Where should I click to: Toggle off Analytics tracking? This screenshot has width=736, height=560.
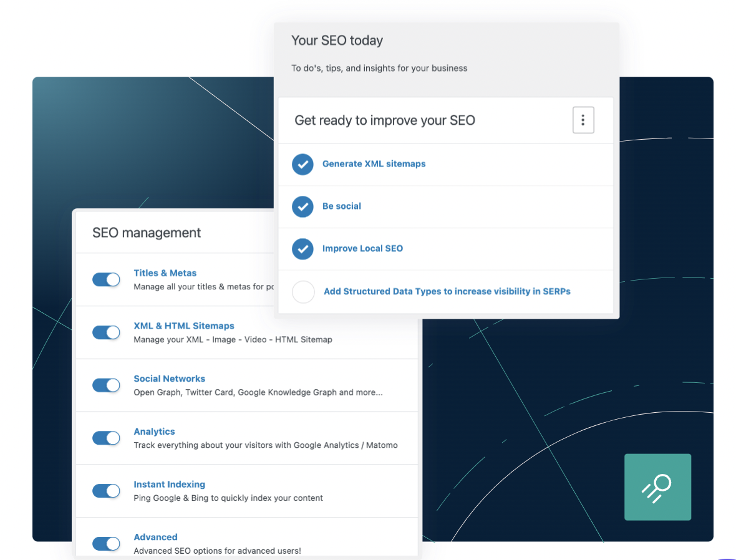point(106,438)
